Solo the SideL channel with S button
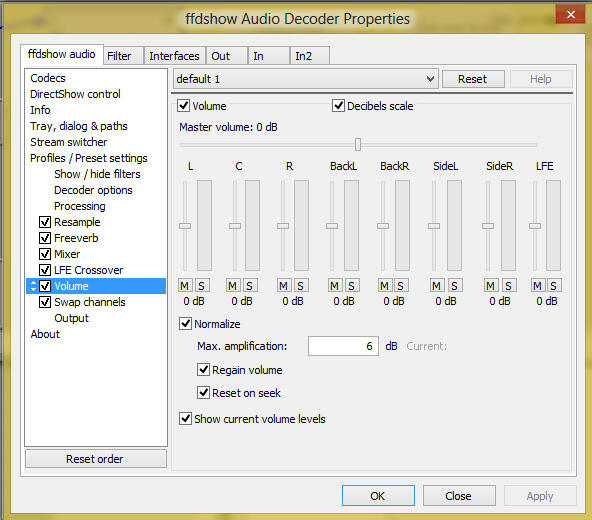This screenshot has width=592, height=520. [455, 286]
